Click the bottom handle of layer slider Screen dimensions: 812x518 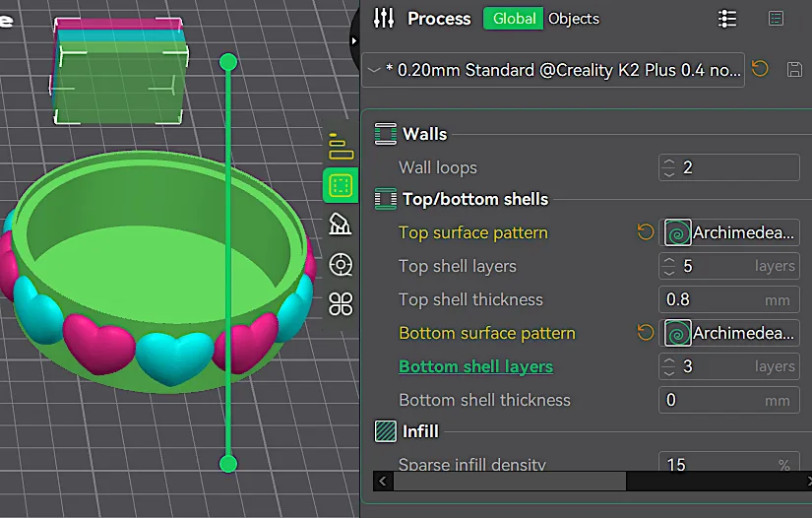pyautogui.click(x=228, y=463)
